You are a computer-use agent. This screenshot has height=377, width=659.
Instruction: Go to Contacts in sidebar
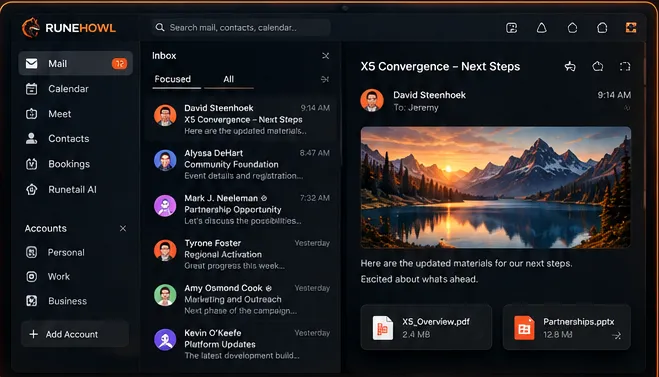69,139
